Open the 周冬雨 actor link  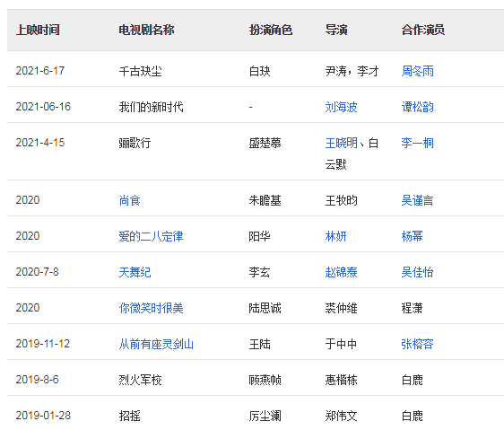coord(417,71)
